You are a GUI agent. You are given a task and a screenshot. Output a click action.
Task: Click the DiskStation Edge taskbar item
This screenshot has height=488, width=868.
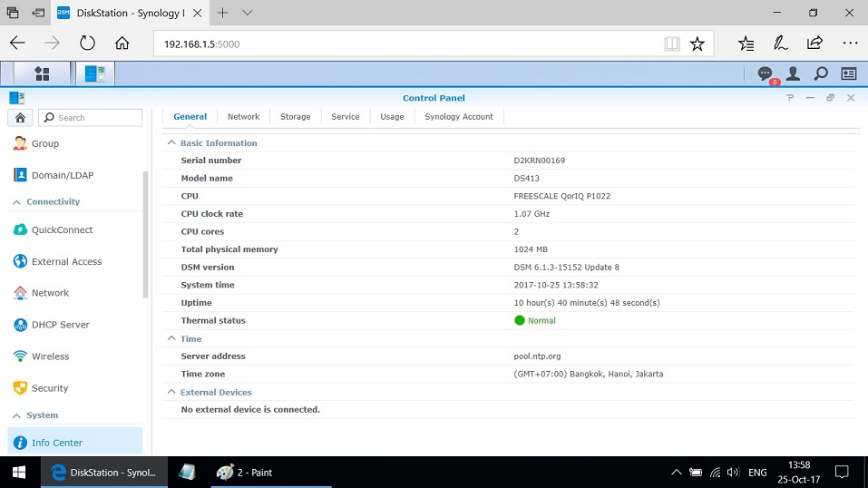[x=104, y=472]
